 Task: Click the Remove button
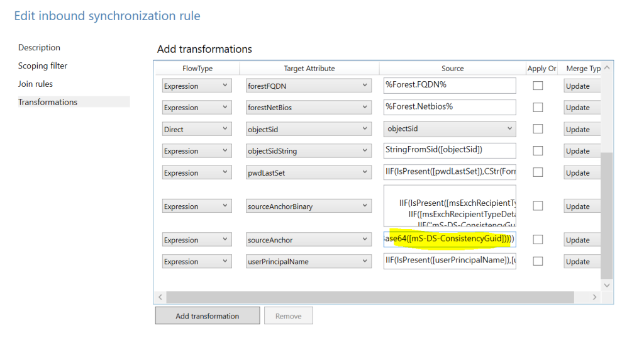[288, 316]
